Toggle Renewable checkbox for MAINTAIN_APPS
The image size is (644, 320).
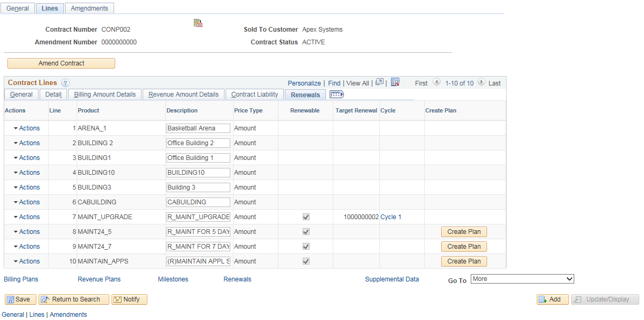click(x=305, y=261)
